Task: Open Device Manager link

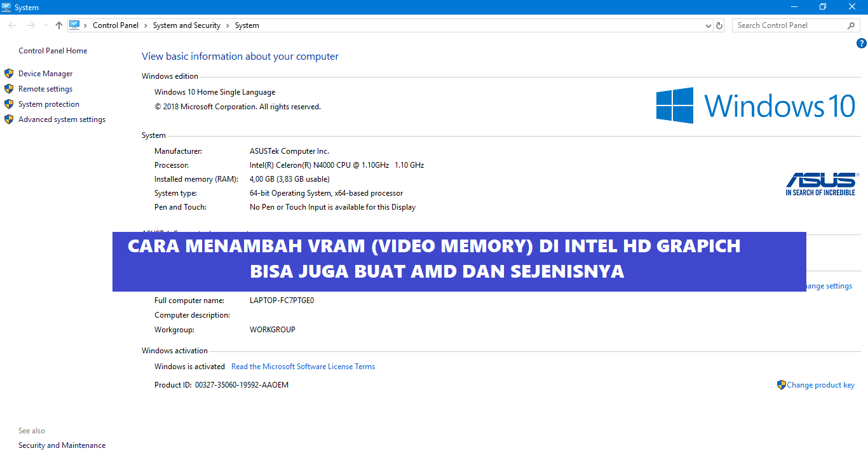Action: point(46,74)
